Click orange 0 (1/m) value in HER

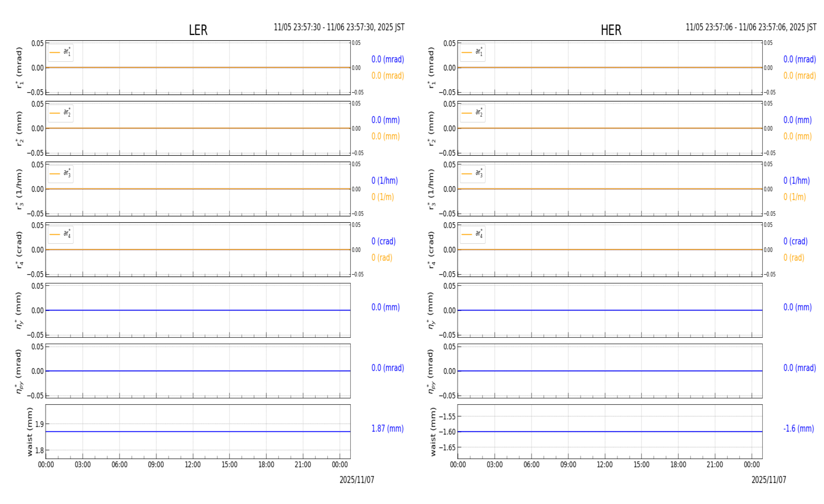(795, 197)
